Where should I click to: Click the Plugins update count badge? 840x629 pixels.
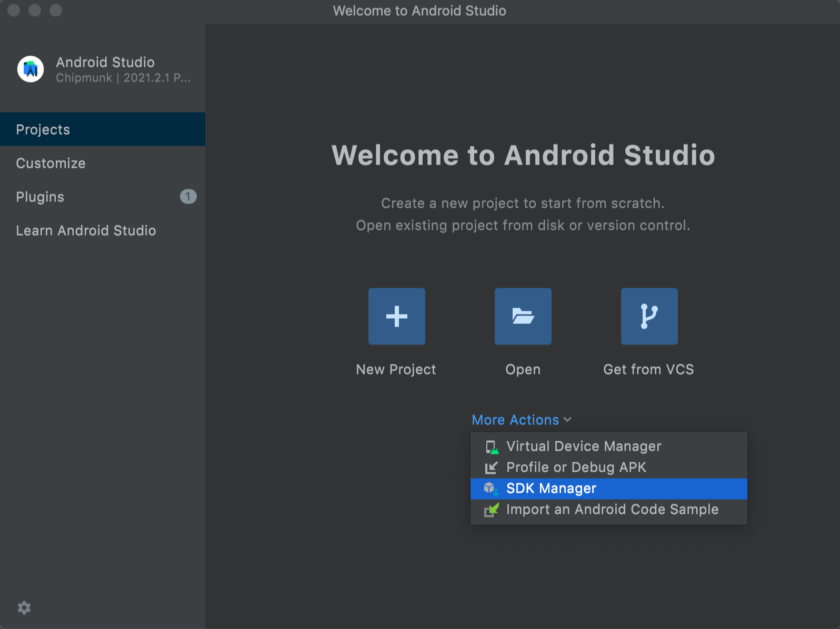pos(188,197)
